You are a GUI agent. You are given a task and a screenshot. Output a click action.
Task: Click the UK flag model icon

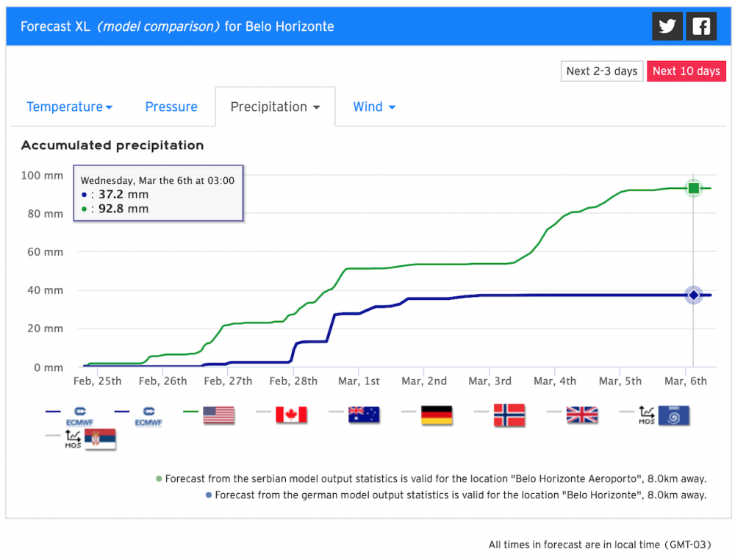tap(582, 415)
